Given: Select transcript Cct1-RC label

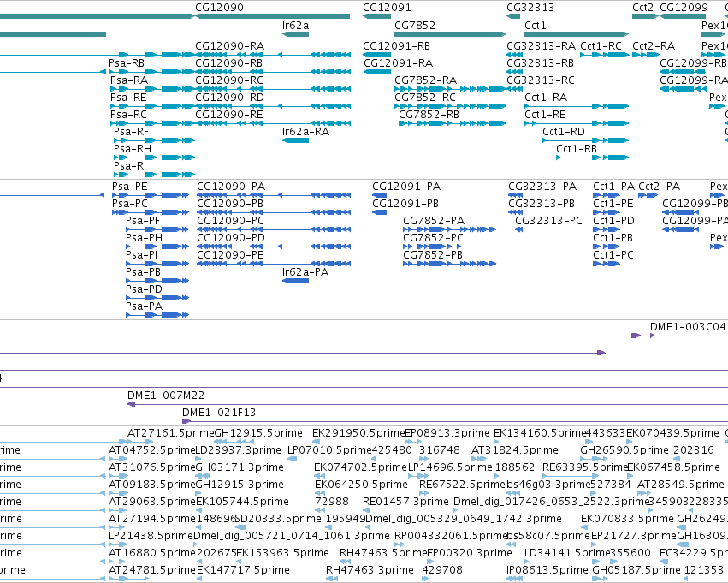Looking at the screenshot, I should 601,46.
